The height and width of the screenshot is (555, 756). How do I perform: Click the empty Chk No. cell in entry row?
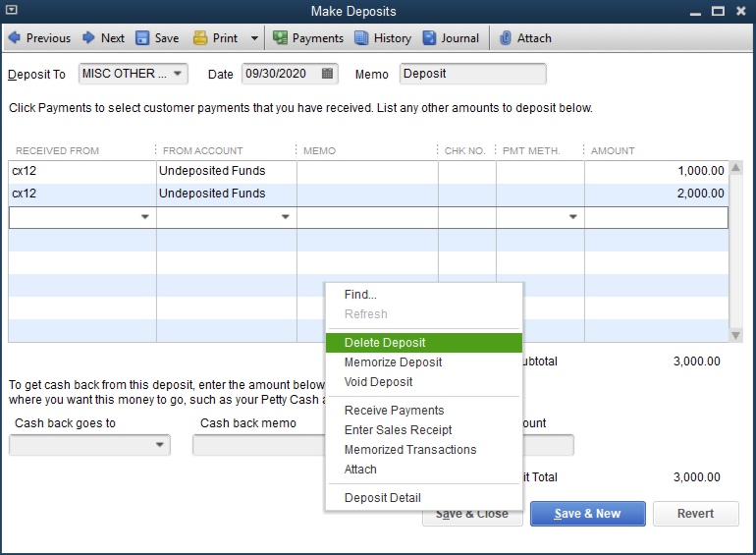coord(467,217)
